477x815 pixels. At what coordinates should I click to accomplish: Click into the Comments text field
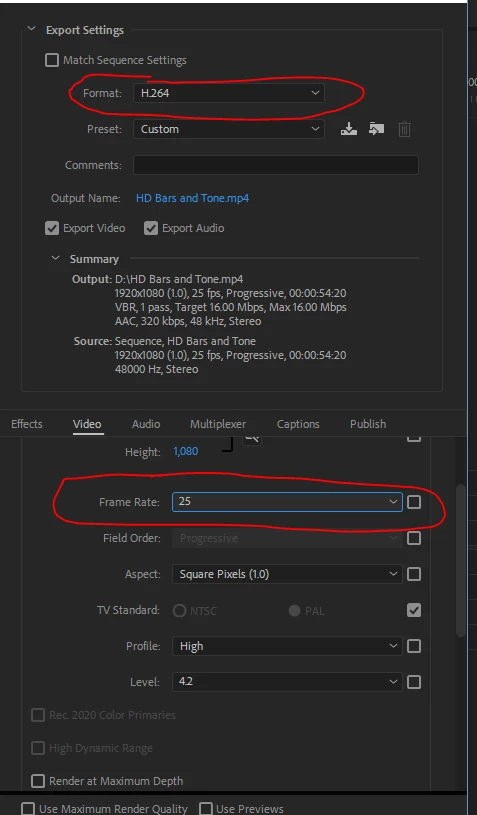point(275,165)
